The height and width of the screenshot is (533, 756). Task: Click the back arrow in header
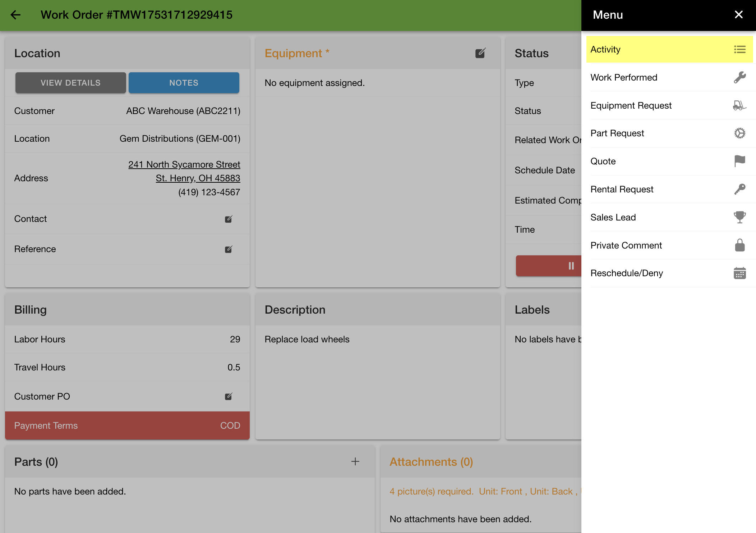click(x=15, y=15)
